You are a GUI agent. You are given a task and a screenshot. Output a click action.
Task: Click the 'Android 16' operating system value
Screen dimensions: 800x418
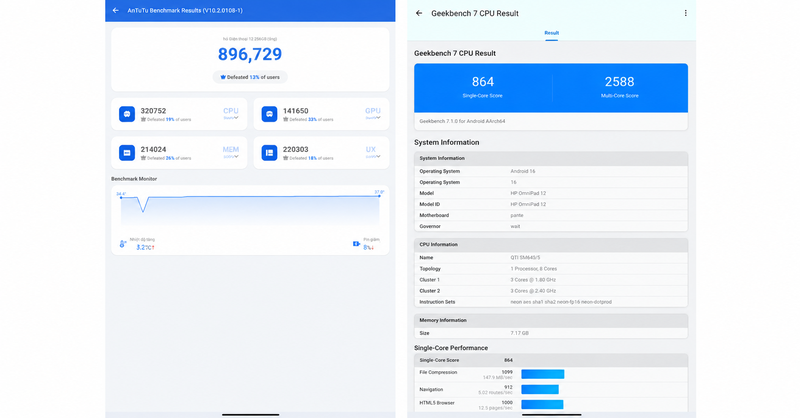point(523,171)
